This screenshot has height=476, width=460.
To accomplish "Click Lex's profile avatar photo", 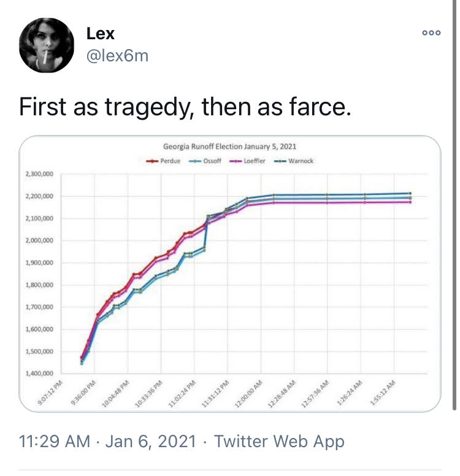I will 46,45.
